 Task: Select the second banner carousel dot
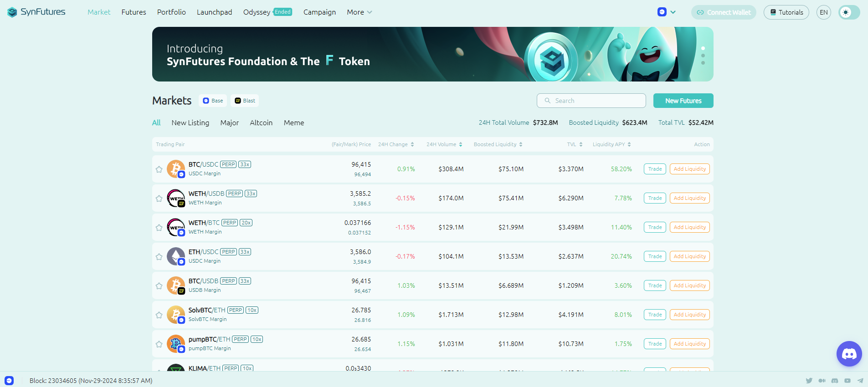point(703,56)
